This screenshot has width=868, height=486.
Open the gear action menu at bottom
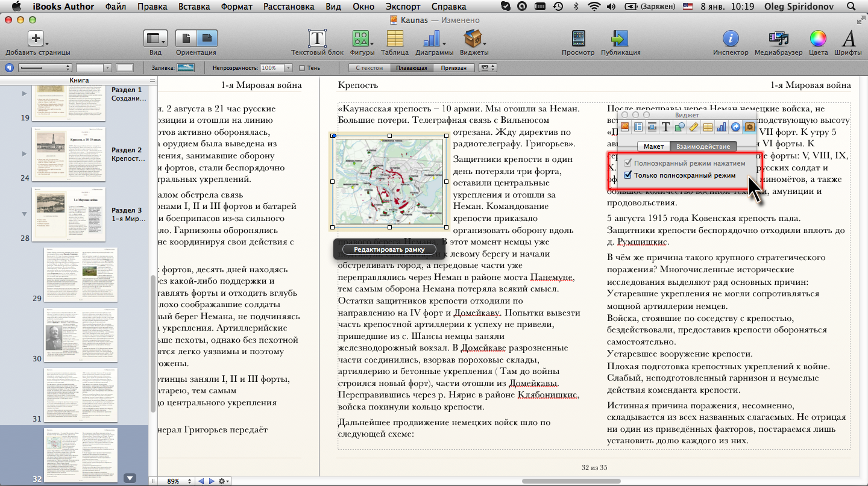coord(224,481)
